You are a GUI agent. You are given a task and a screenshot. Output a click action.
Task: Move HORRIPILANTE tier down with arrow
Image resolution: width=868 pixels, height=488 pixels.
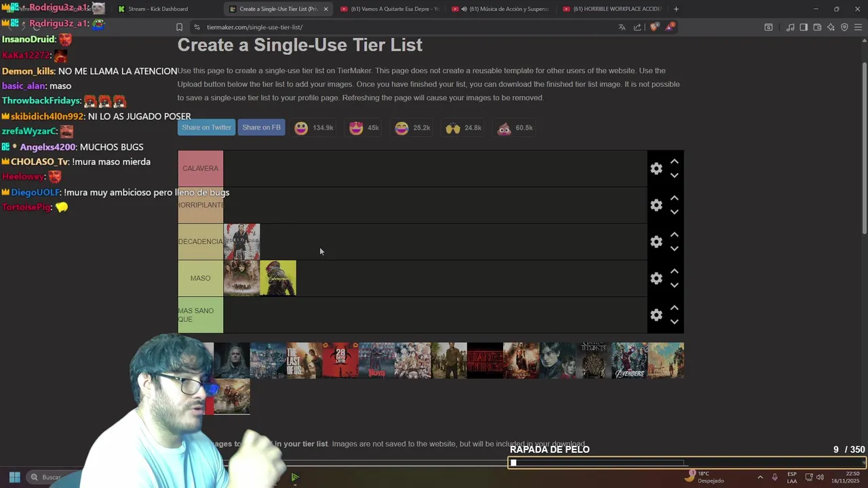point(674,212)
